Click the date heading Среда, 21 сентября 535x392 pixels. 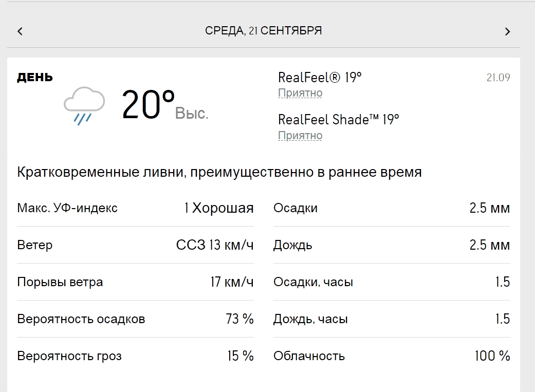[263, 31]
